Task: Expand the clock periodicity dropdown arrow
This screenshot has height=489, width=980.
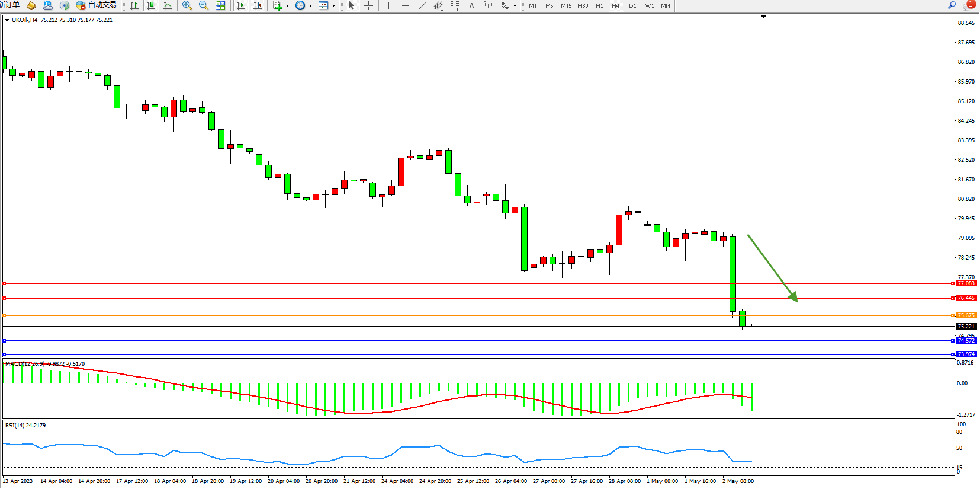Action: click(311, 5)
